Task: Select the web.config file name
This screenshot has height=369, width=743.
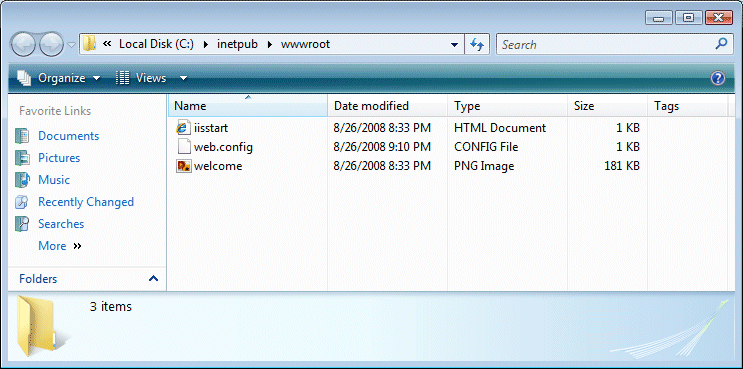Action: (x=223, y=147)
